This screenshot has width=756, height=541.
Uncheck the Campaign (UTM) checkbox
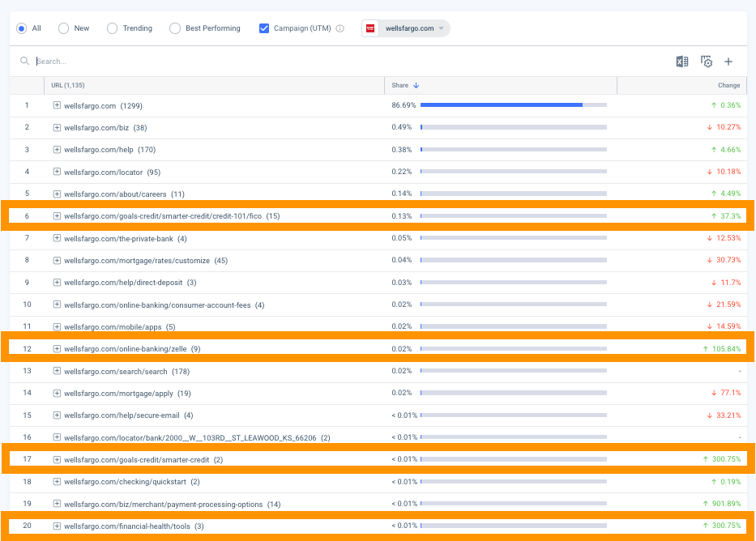(x=264, y=28)
